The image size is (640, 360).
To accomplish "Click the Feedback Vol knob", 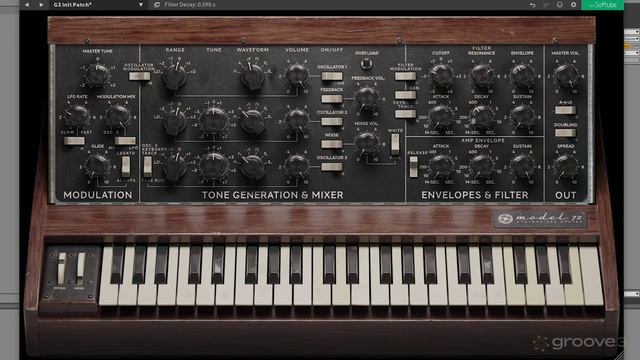I will (x=367, y=98).
